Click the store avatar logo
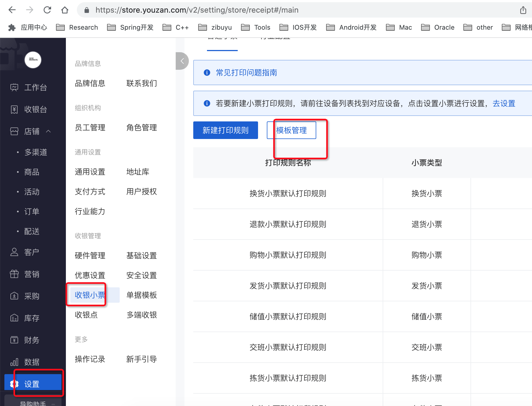 point(33,60)
